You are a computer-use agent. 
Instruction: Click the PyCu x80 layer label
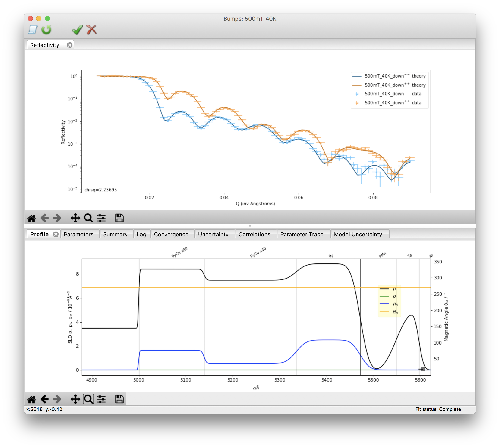179,252
